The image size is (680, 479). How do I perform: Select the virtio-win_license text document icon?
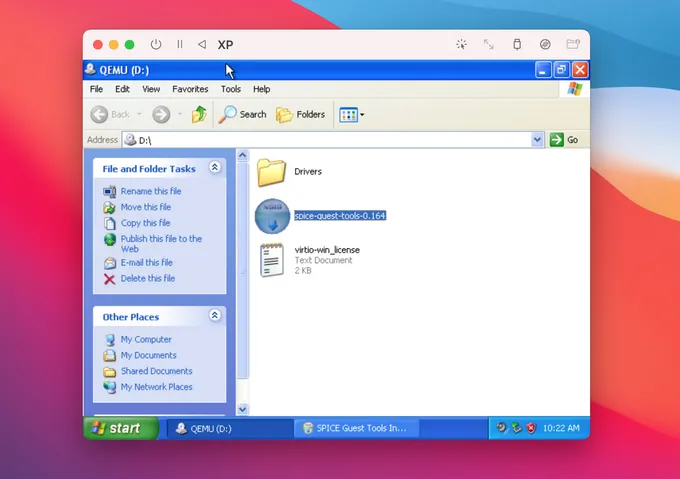click(x=272, y=260)
